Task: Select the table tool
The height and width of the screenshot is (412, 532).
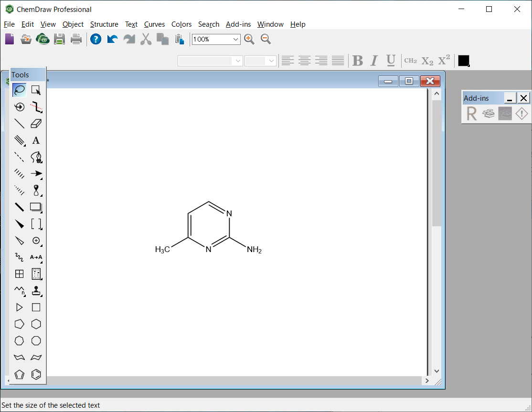Action: point(20,274)
